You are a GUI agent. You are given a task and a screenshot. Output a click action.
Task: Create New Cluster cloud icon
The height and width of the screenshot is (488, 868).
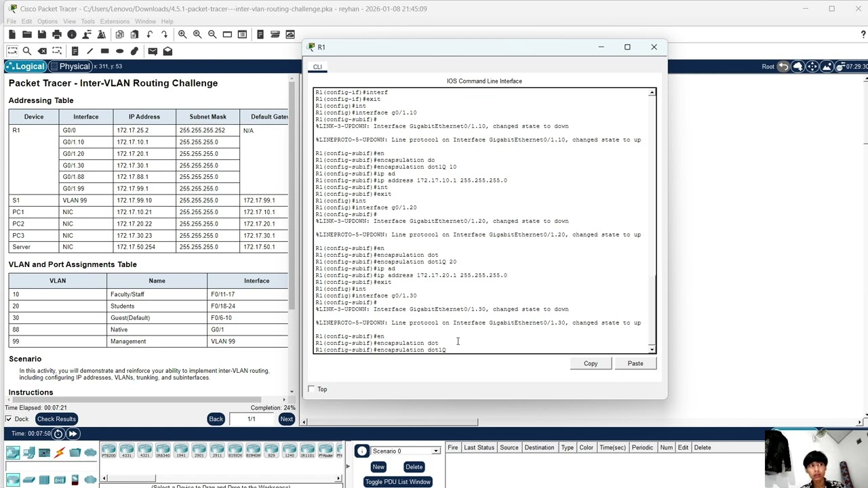click(797, 66)
